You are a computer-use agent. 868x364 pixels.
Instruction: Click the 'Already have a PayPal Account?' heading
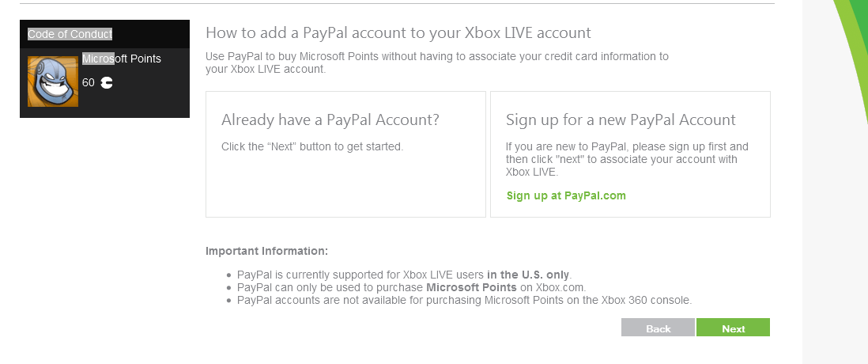coord(330,120)
